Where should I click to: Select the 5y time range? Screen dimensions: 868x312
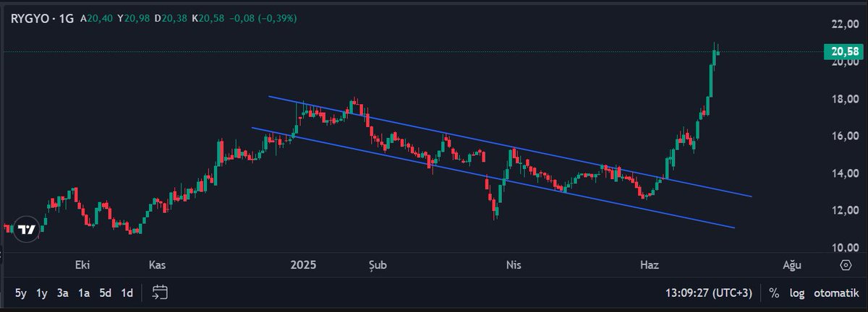click(x=20, y=293)
